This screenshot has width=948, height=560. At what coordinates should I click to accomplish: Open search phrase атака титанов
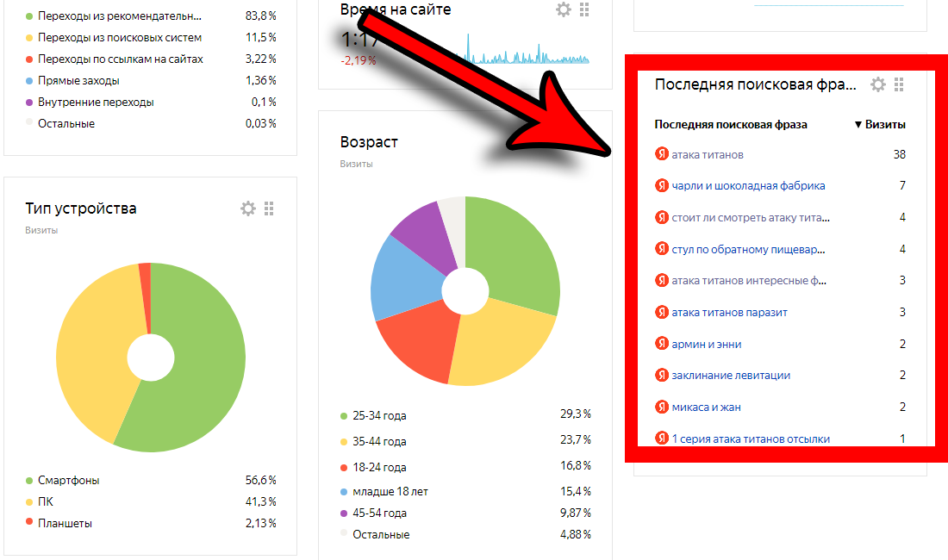708,155
